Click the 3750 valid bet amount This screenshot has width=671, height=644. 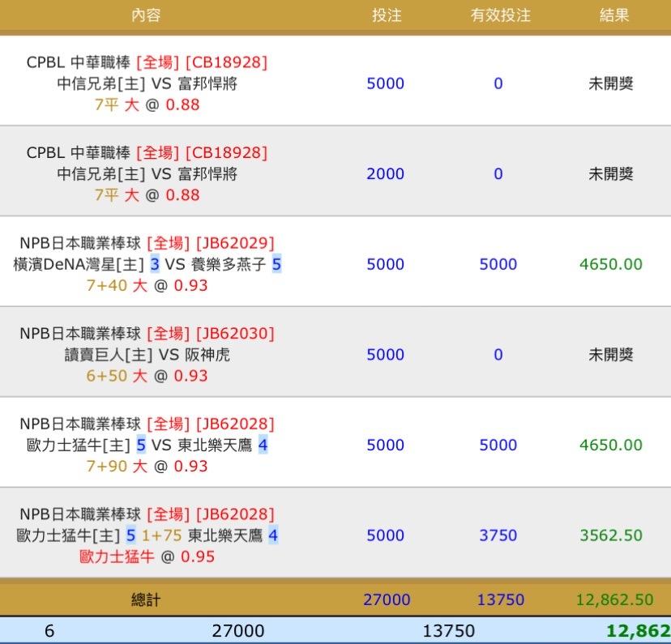pos(498,535)
